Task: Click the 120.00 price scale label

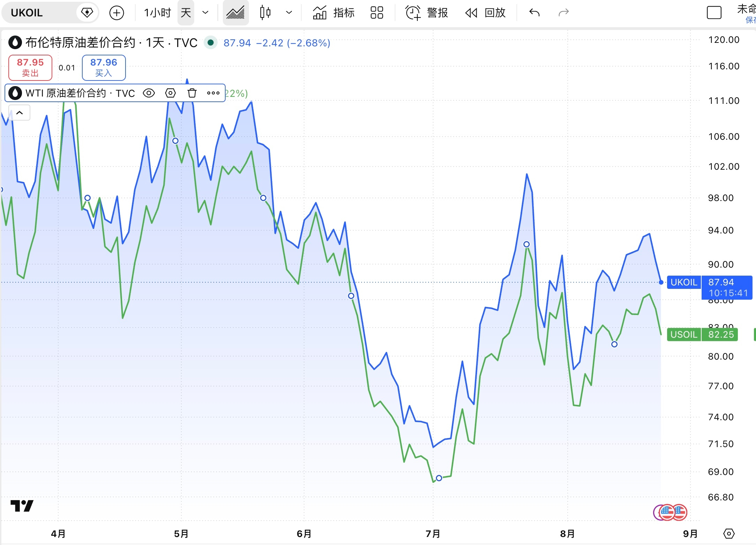Action: coord(724,40)
